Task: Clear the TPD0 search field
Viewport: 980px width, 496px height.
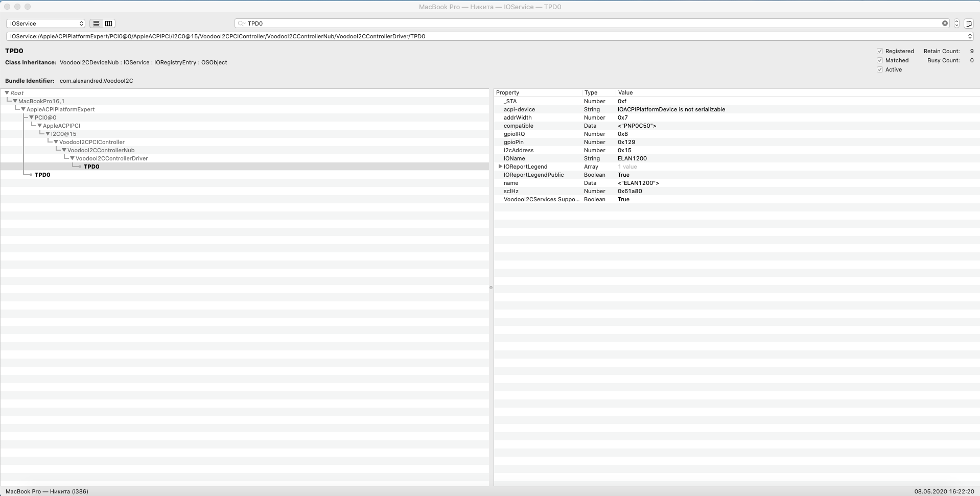Action: pos(944,23)
